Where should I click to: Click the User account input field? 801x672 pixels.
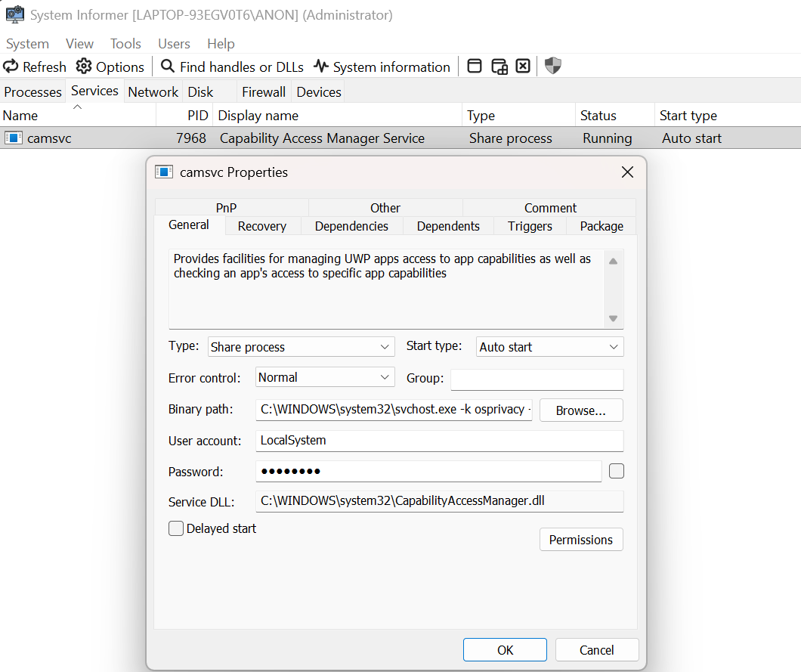pos(439,441)
